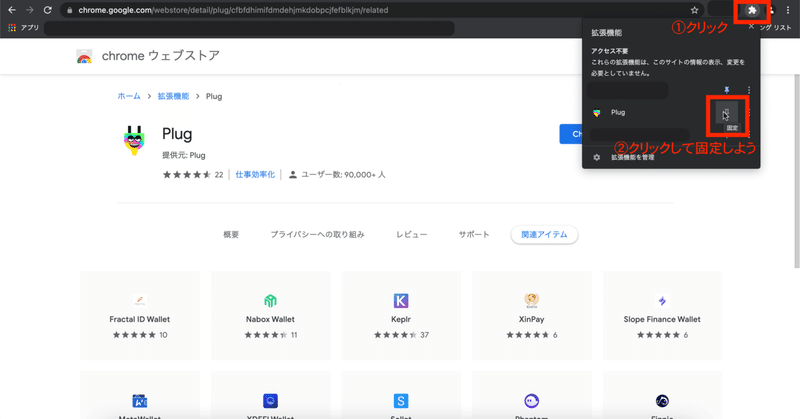This screenshot has width=800, height=419.
Task: Follow the ホーム breadcrumb link
Action: 129,96
